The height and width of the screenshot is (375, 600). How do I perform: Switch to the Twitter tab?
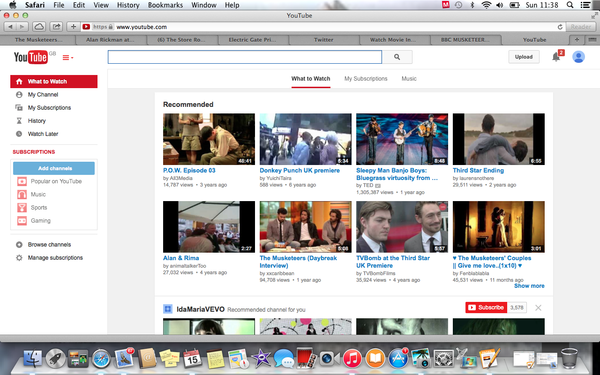324,40
